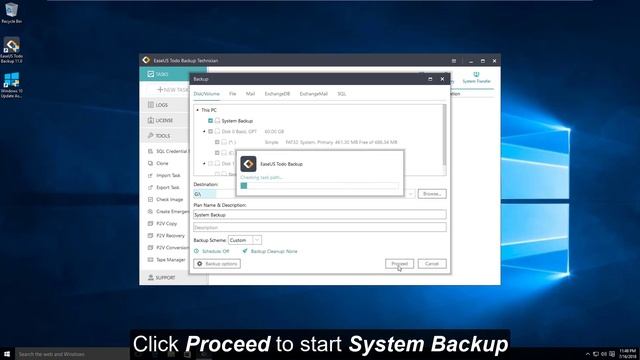Click Proceed to start backup
The width and height of the screenshot is (640, 360).
tap(399, 264)
